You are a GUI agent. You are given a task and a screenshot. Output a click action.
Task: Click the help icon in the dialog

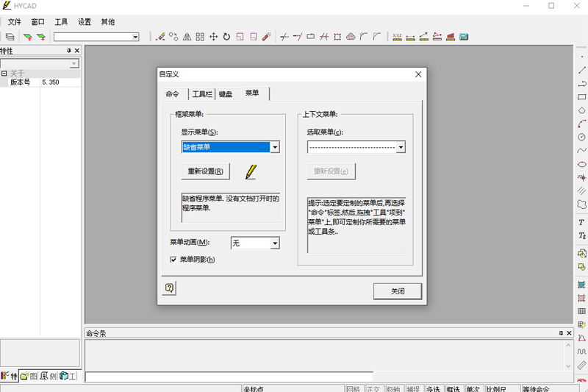[169, 288]
